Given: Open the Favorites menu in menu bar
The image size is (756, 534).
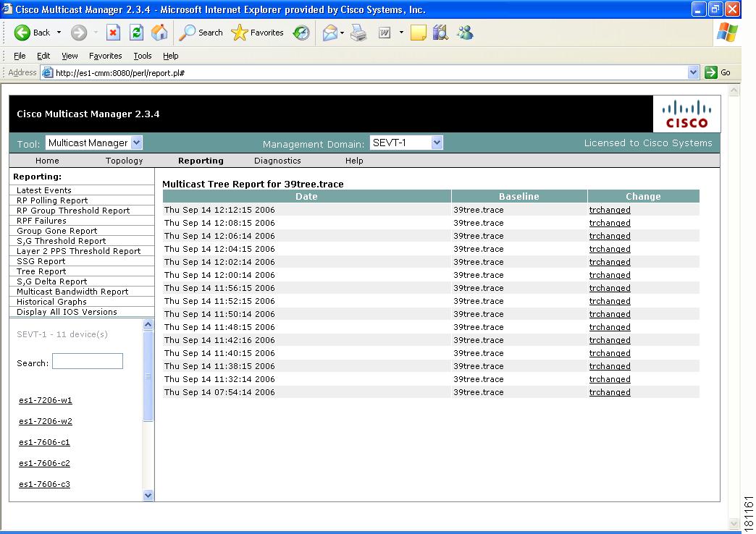Looking at the screenshot, I should click(106, 56).
